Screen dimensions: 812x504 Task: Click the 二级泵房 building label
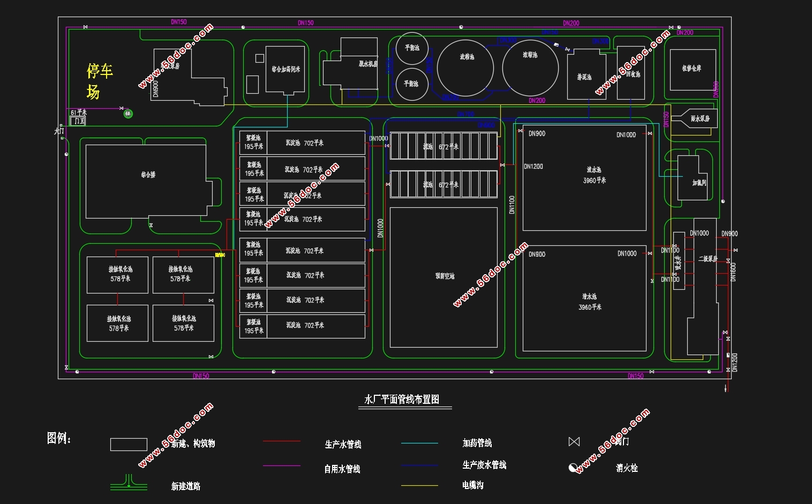[708, 259]
